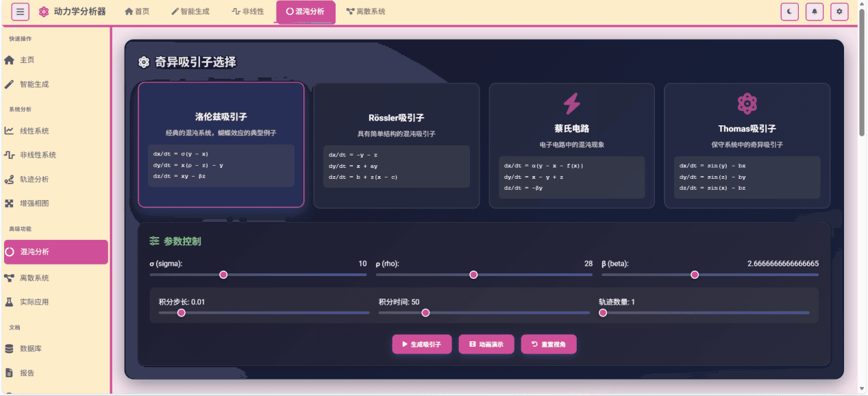Open 实际应用 sidebar entry
868x396 pixels.
[x=55, y=301]
